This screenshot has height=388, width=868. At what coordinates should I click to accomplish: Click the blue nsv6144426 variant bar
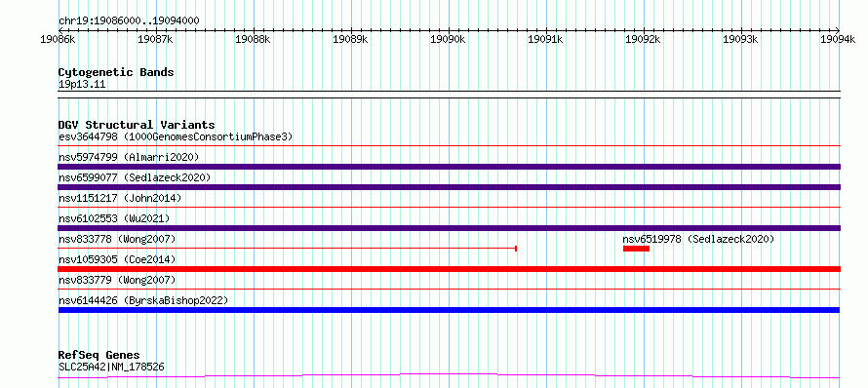coord(449,310)
